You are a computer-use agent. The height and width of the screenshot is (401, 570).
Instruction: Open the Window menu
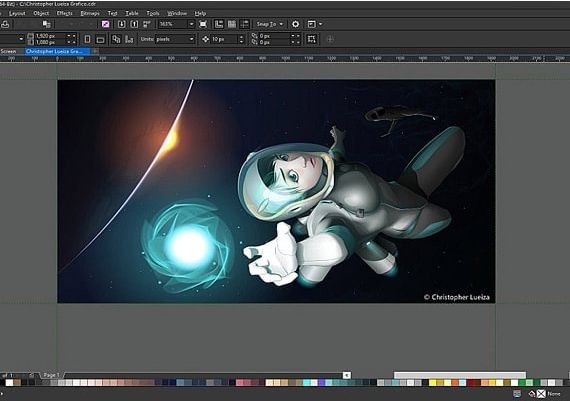177,13
